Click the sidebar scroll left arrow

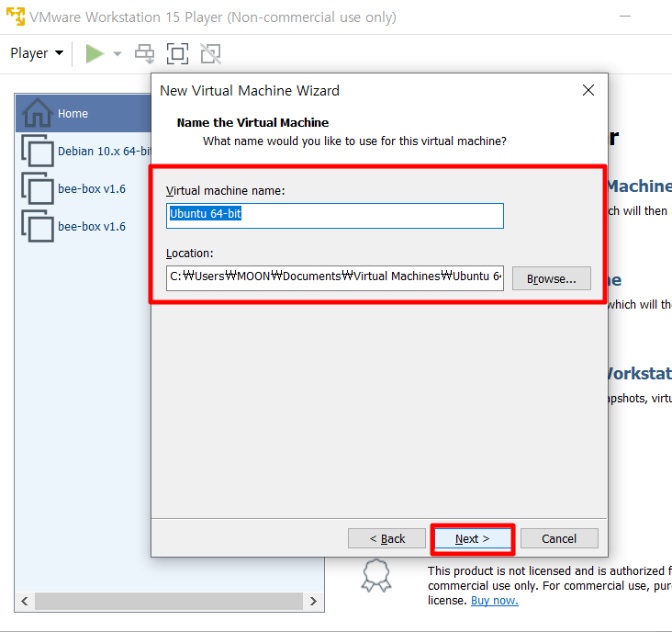tap(25, 601)
